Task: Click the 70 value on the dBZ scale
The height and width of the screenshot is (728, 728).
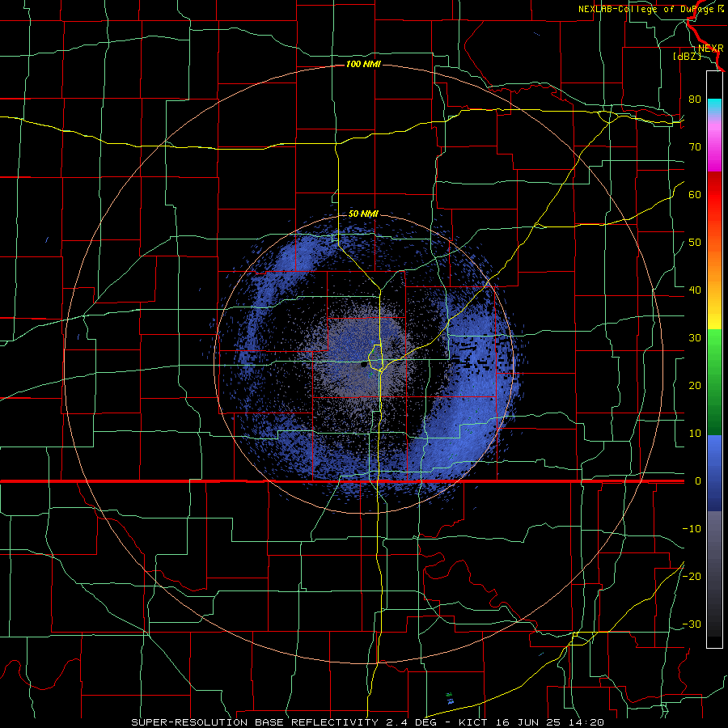Action: point(695,146)
